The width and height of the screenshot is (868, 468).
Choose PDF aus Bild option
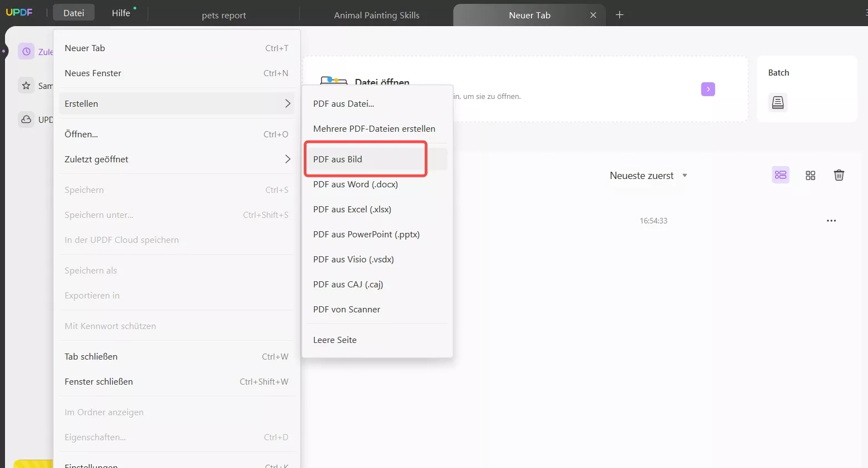(377, 159)
